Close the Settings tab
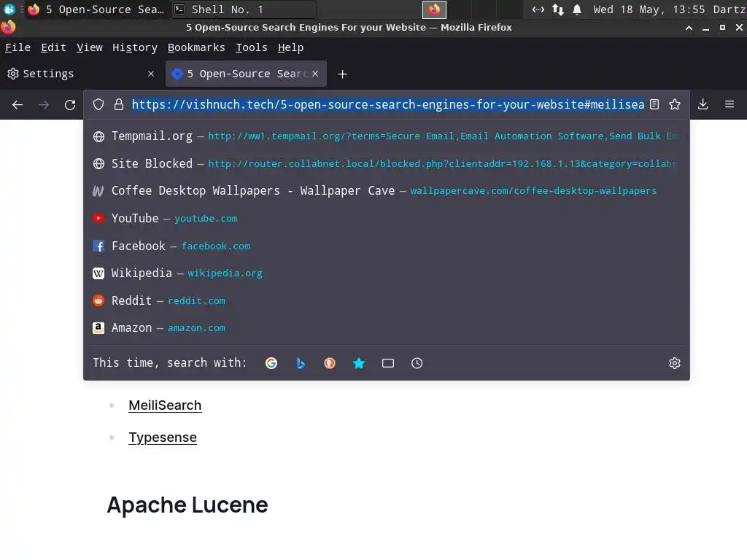Viewport: 747px width, 560px height. tap(151, 74)
